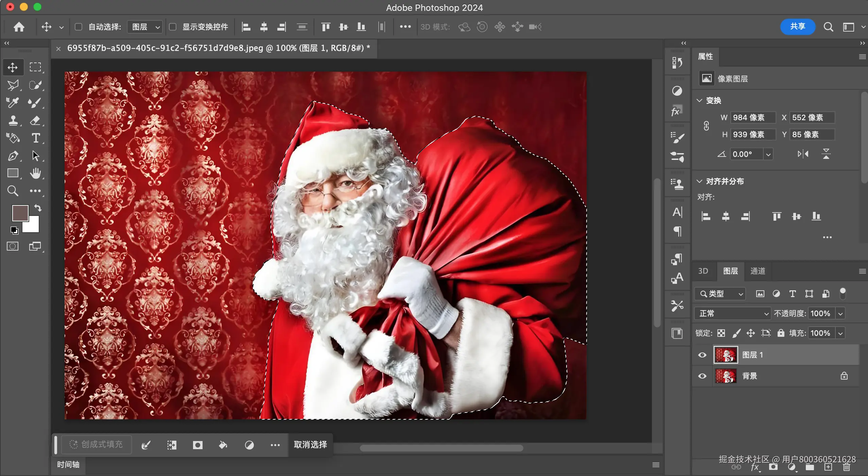Viewport: 868px width, 476px height.
Task: Enable the 显示变换控件 checkbox
Action: (173, 27)
